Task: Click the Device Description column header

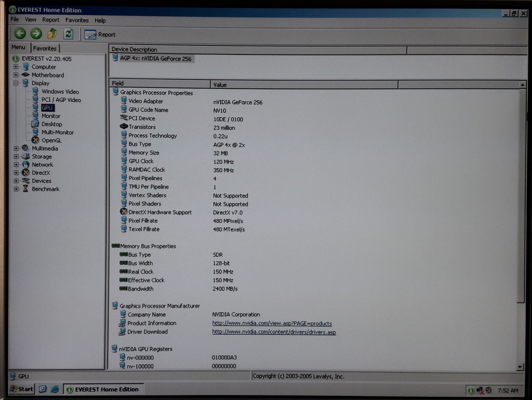Action: click(258, 49)
